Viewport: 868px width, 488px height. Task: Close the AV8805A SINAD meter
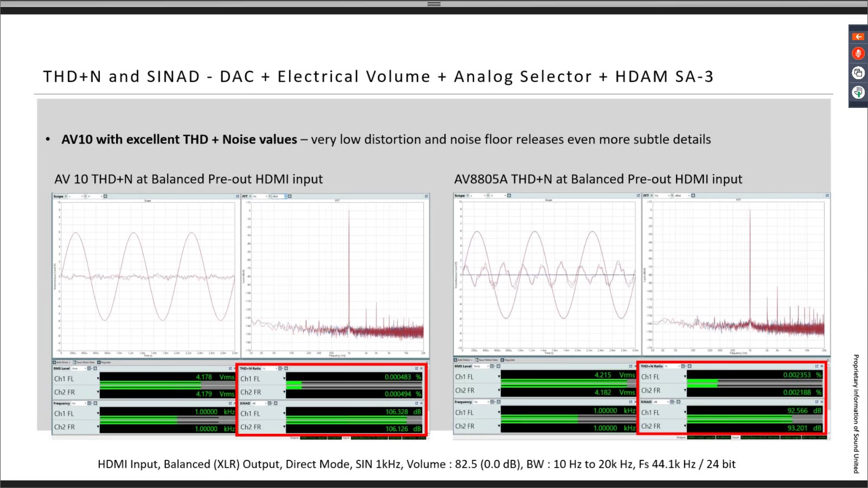tap(822, 402)
